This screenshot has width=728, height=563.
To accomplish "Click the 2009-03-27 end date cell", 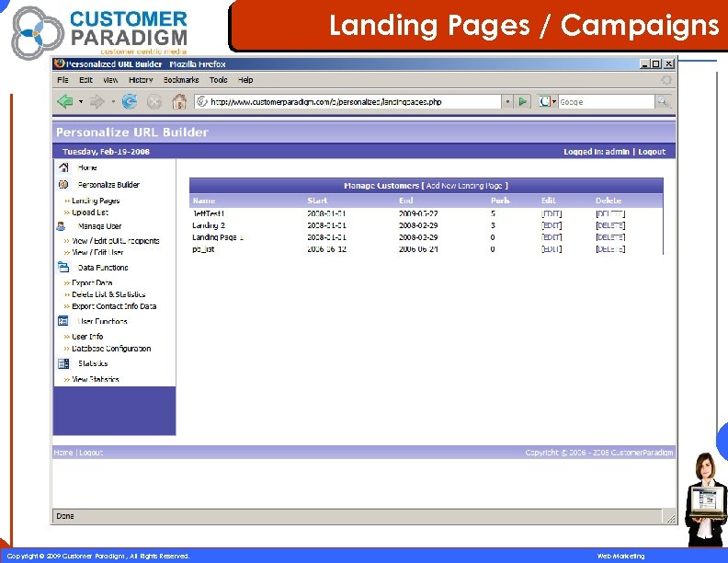I will pyautogui.click(x=418, y=213).
